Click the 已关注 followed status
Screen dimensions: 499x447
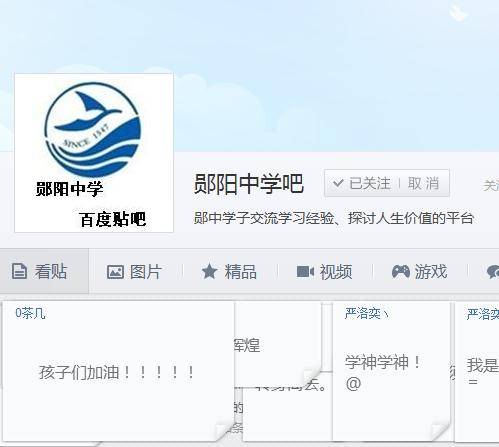tap(370, 183)
